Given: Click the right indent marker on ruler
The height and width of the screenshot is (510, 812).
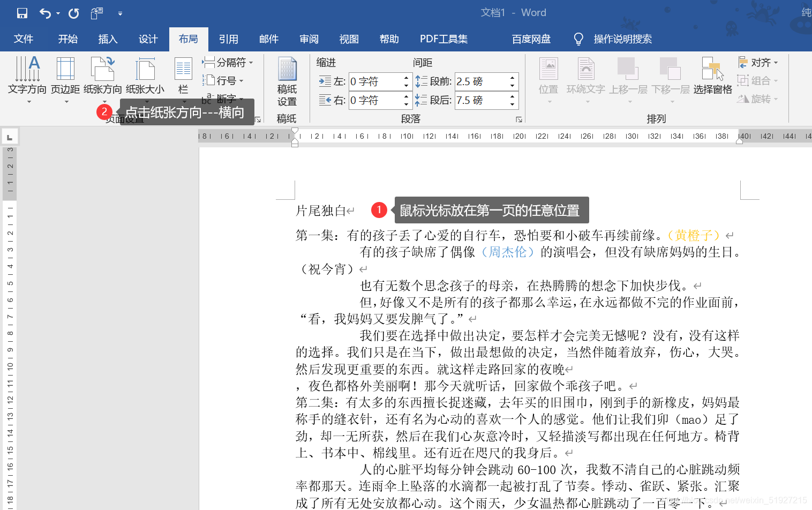Looking at the screenshot, I should point(739,141).
